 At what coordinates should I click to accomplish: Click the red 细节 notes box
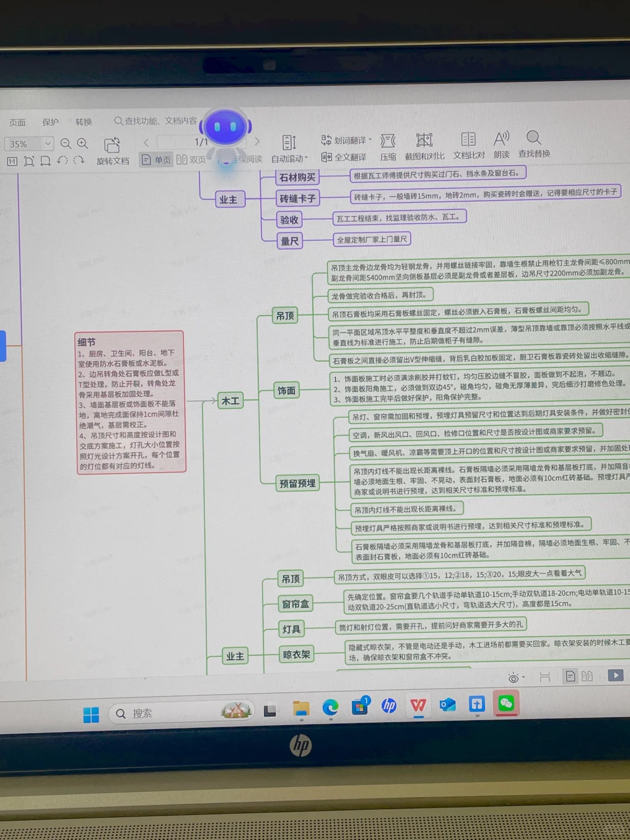click(x=131, y=402)
